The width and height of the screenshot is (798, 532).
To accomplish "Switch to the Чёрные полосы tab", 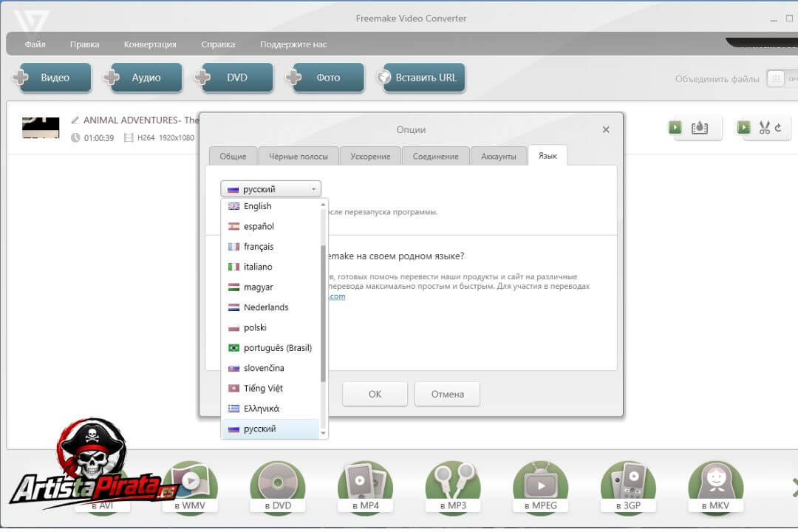I will 299,157.
